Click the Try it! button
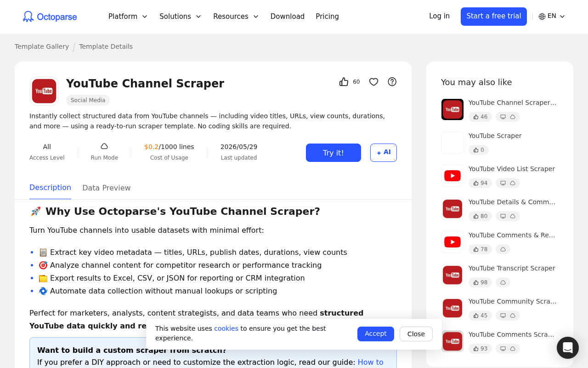 (x=334, y=153)
